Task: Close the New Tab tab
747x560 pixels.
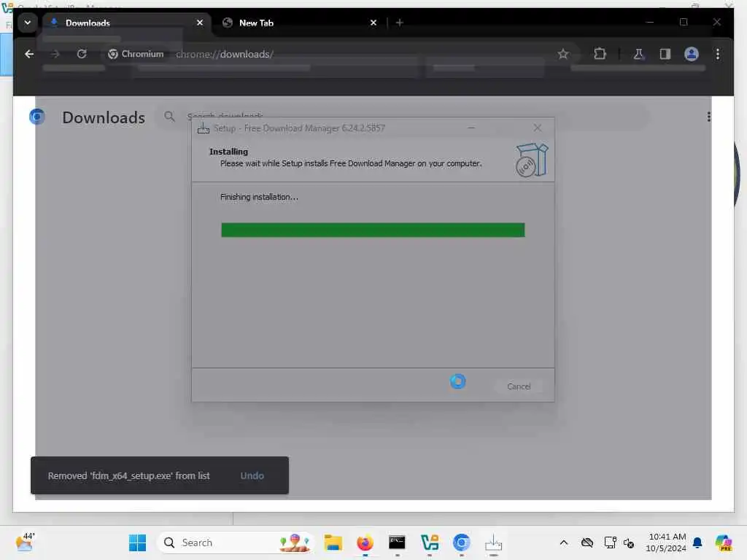Action: pyautogui.click(x=373, y=23)
